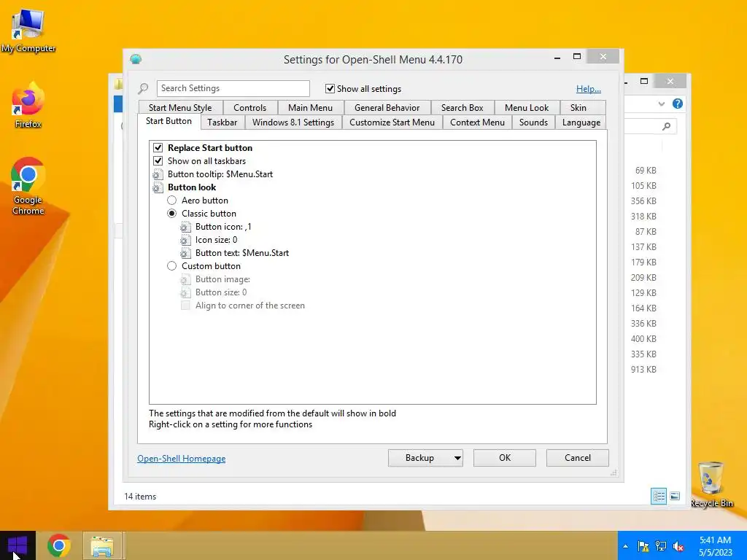Click the search magnifier in Explorer window
Viewport: 747px width, 560px height.
(x=666, y=126)
